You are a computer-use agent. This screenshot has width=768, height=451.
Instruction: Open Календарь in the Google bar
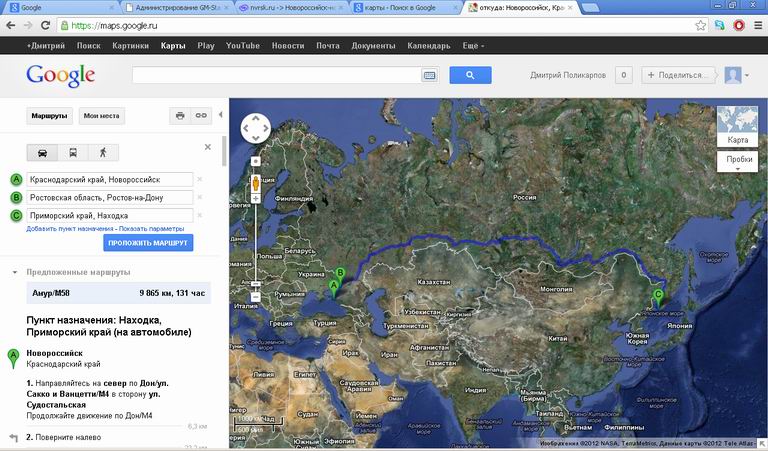coord(429,46)
